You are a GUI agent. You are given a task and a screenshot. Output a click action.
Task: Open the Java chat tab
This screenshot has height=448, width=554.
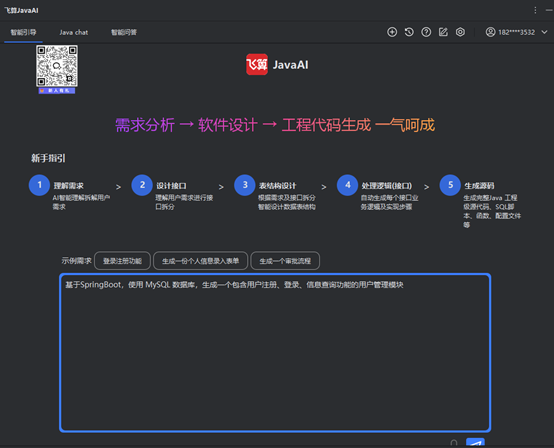click(x=73, y=32)
